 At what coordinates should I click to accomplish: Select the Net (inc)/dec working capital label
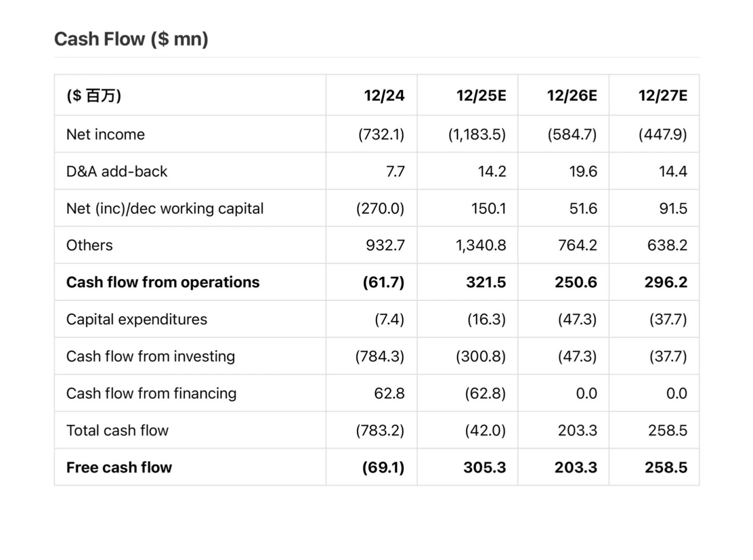coord(165,208)
